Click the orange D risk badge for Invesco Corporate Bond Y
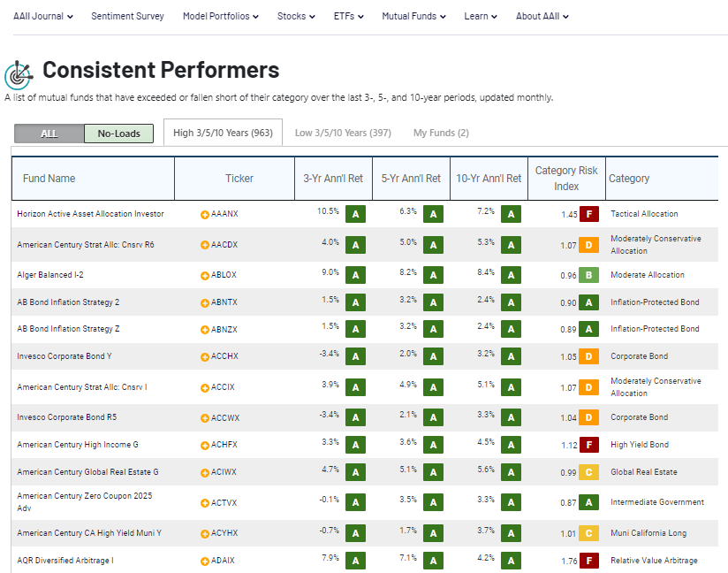This screenshot has height=573, width=728. (588, 356)
